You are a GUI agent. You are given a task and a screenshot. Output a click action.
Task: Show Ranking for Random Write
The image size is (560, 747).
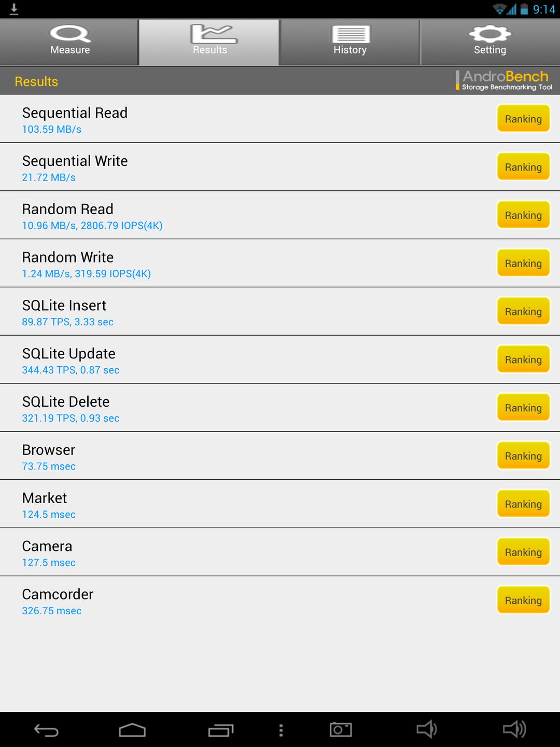(523, 263)
